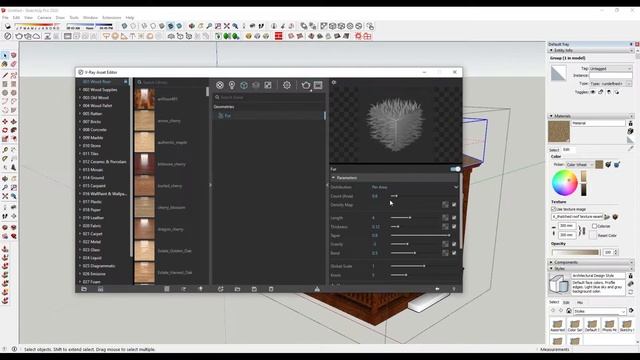Click purge unused assets icon
The image size is (640, 360).
point(317,289)
